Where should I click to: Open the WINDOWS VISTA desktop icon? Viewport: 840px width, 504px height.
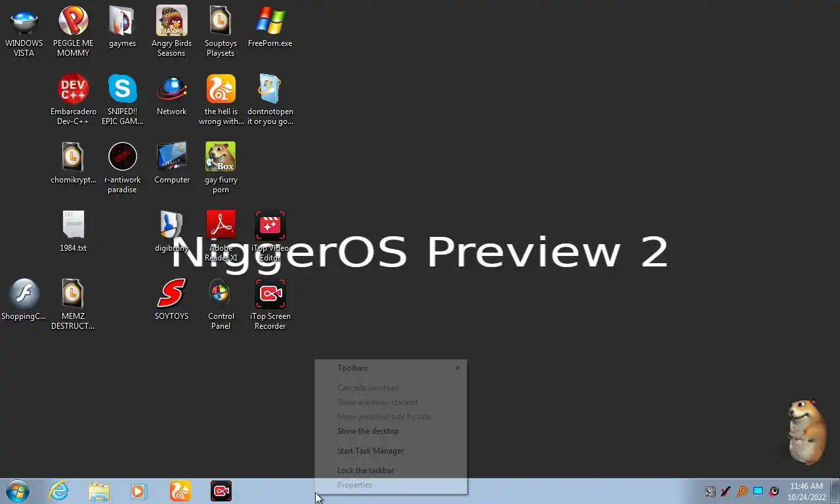(24, 31)
